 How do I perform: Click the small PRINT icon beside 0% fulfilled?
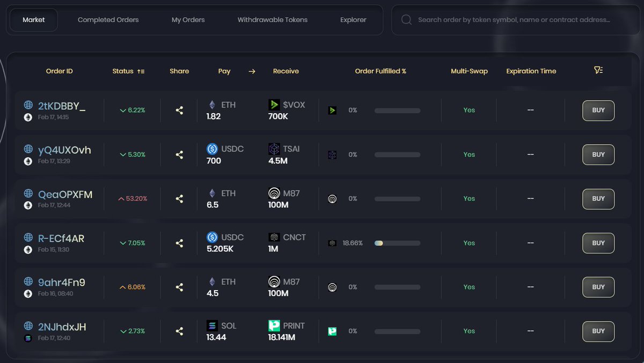point(332,331)
